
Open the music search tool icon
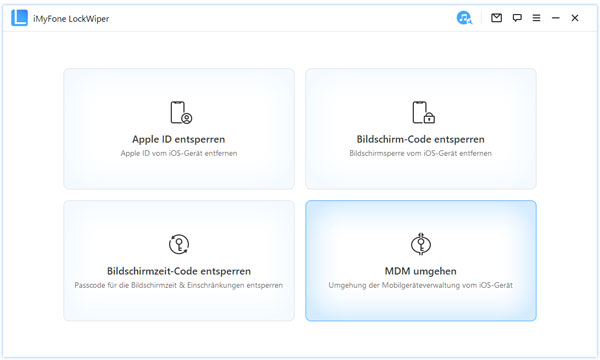[464, 18]
